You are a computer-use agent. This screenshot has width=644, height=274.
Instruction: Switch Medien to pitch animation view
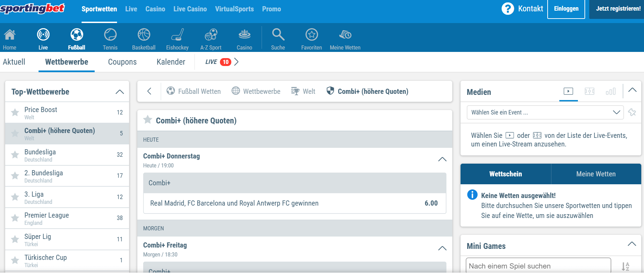click(590, 91)
